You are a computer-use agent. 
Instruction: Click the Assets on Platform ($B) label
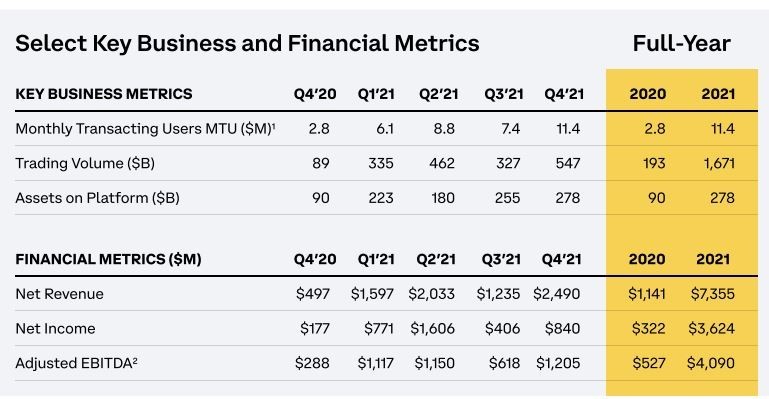click(x=97, y=198)
